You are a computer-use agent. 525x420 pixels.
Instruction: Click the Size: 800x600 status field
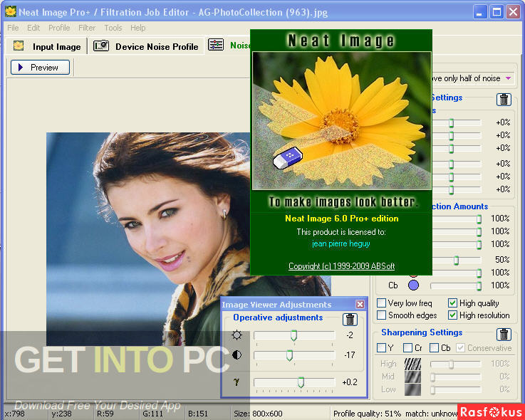coord(258,414)
